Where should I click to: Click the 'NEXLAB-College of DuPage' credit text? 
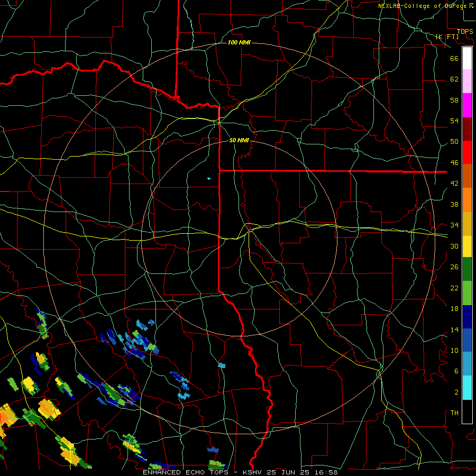click(x=423, y=6)
